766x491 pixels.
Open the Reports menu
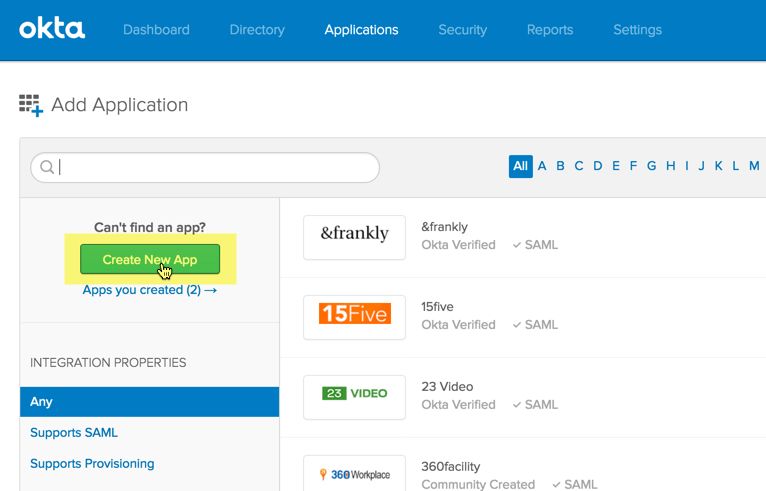coord(550,30)
